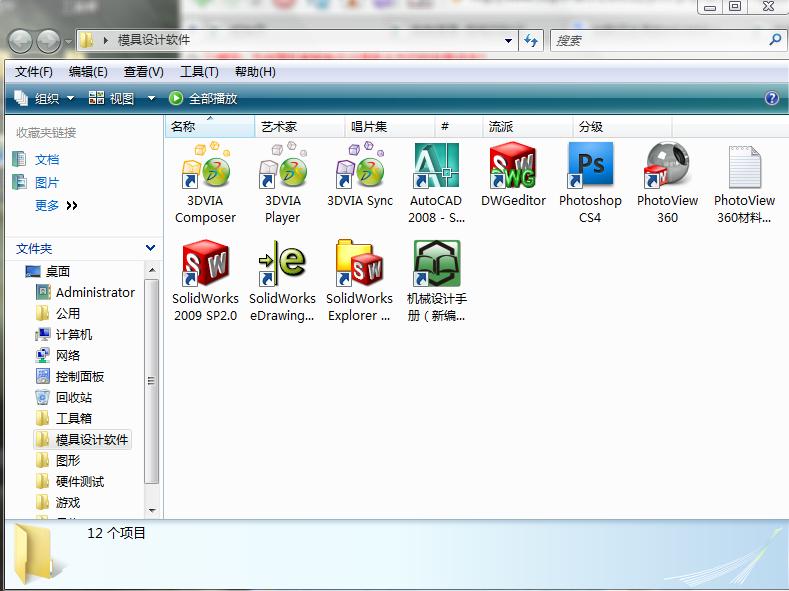Select the AutoCAD 2008 shortcut

click(x=436, y=183)
